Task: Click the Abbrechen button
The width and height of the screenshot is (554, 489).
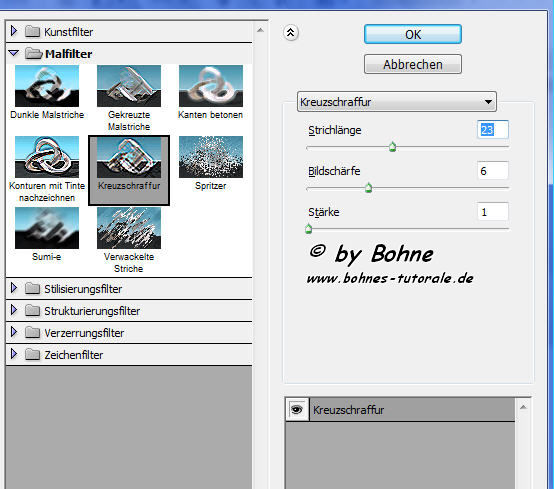Action: [x=413, y=64]
